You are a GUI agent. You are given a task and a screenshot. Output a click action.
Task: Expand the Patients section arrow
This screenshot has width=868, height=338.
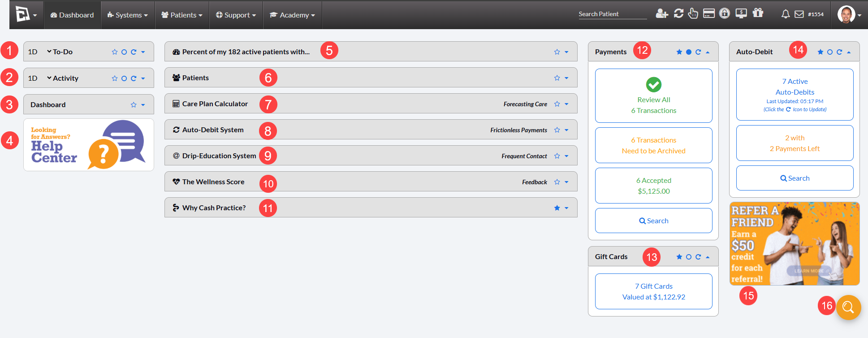click(566, 78)
